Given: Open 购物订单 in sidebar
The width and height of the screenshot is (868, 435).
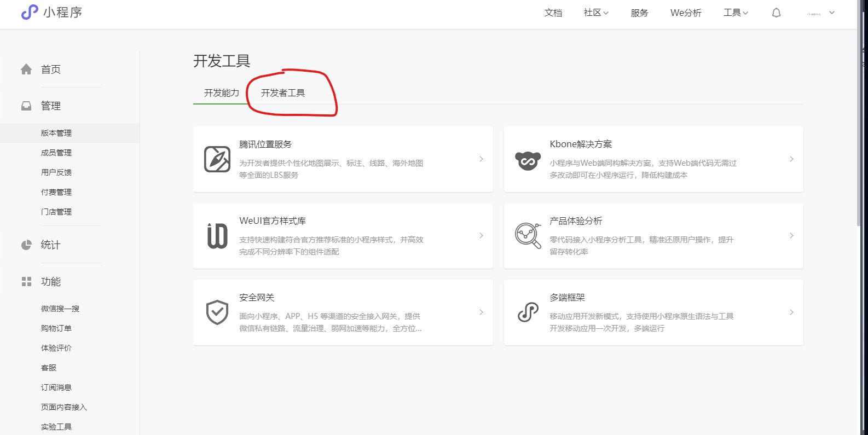Looking at the screenshot, I should click(x=56, y=328).
